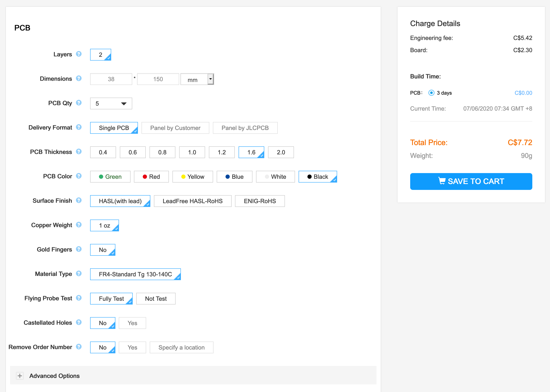The width and height of the screenshot is (550, 392).
Task: Choose ENIG-RoHS surface finish
Action: pyautogui.click(x=260, y=201)
